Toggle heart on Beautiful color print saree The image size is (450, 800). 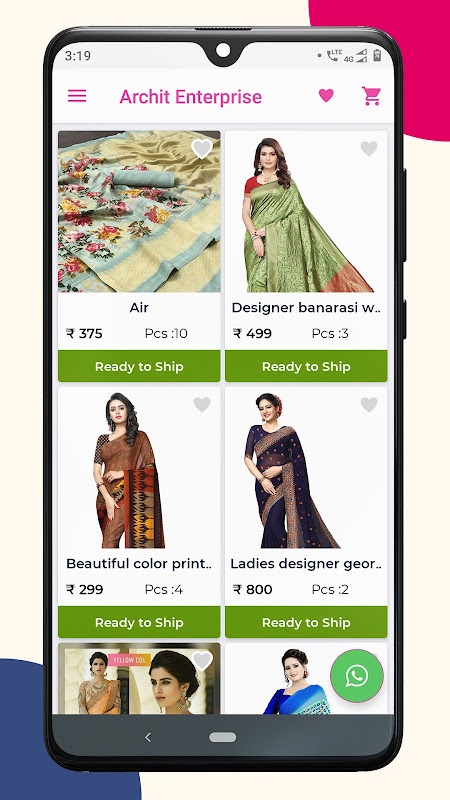pos(202,405)
